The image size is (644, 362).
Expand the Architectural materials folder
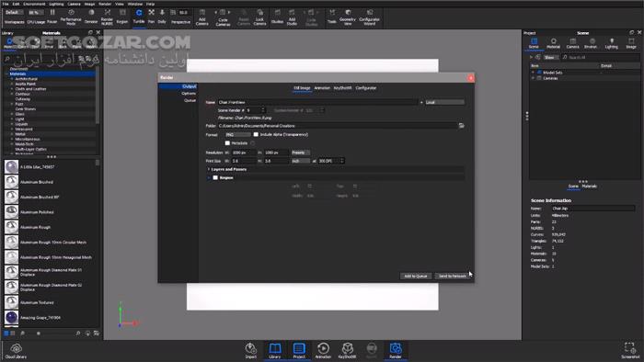click(x=11, y=79)
